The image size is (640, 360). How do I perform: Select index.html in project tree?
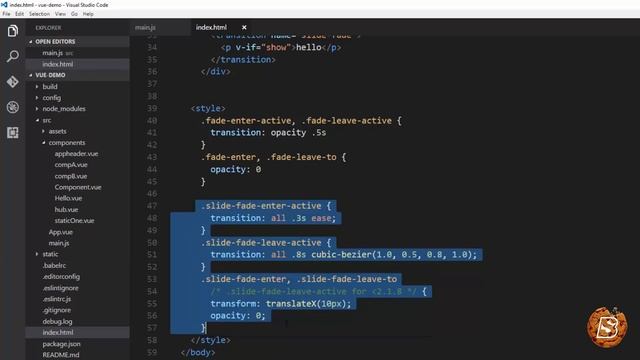tap(78, 332)
